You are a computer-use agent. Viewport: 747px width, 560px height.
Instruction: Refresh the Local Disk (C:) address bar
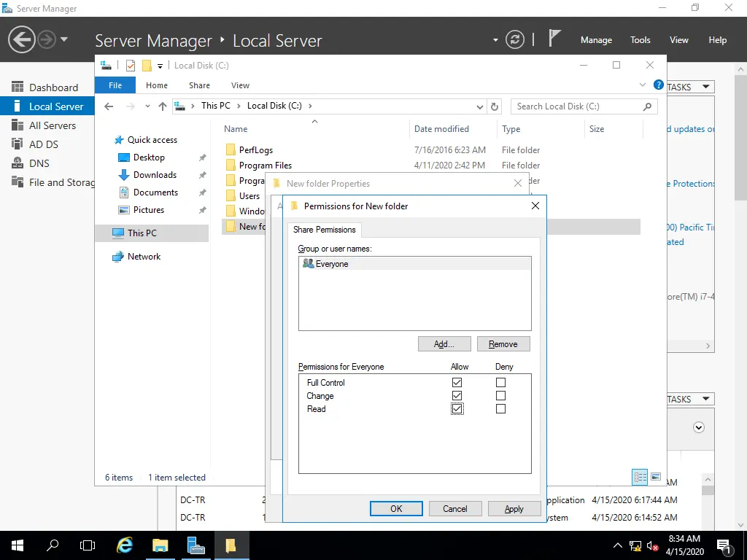coord(495,106)
